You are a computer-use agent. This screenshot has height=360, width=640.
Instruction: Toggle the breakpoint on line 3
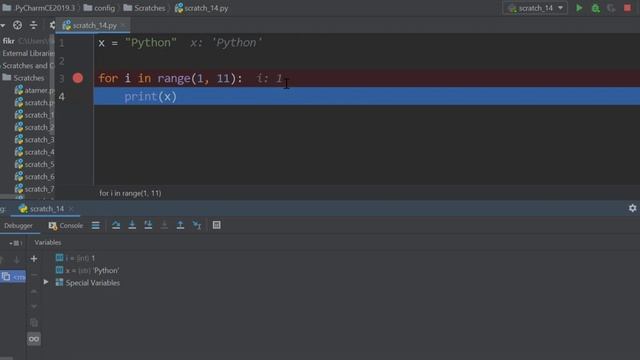[78, 78]
